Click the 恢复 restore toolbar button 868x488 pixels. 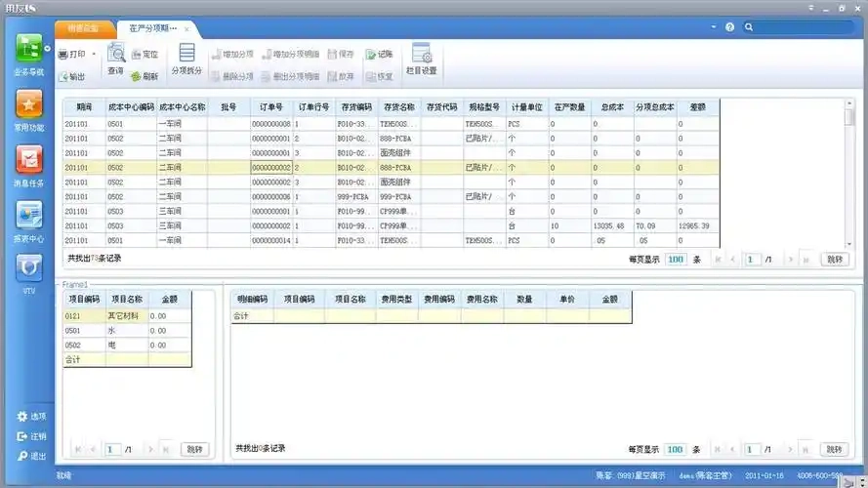(x=380, y=76)
